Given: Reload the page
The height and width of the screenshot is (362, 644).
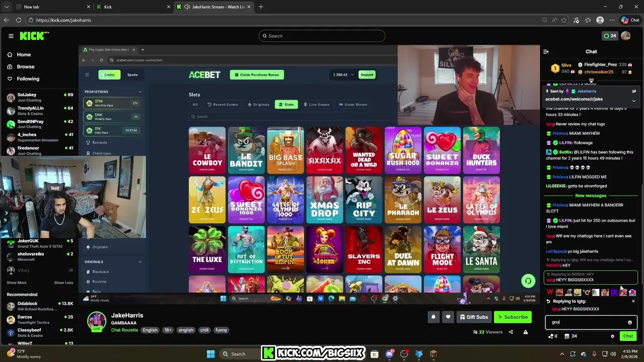Looking at the screenshot, I should coord(19,20).
